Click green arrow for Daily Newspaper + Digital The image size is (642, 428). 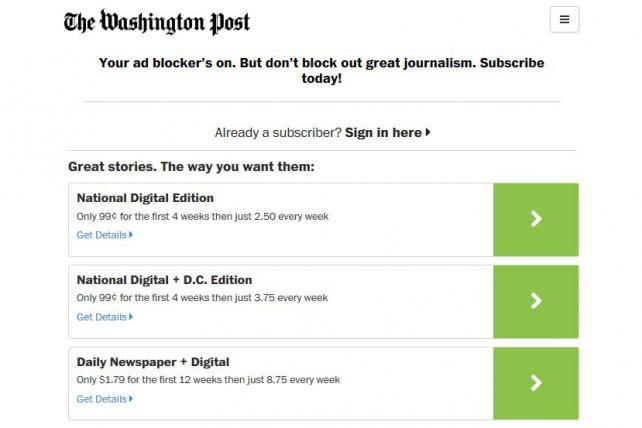click(x=536, y=383)
